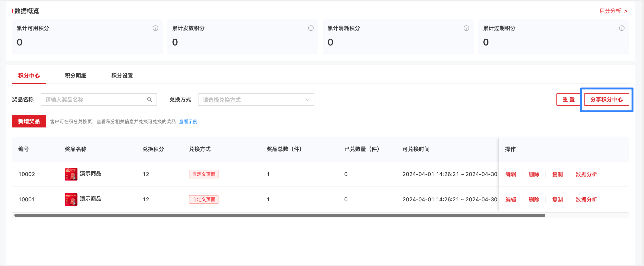Click 删除 for prize 10001
Image resolution: width=644 pixels, height=266 pixels.
[x=534, y=200]
